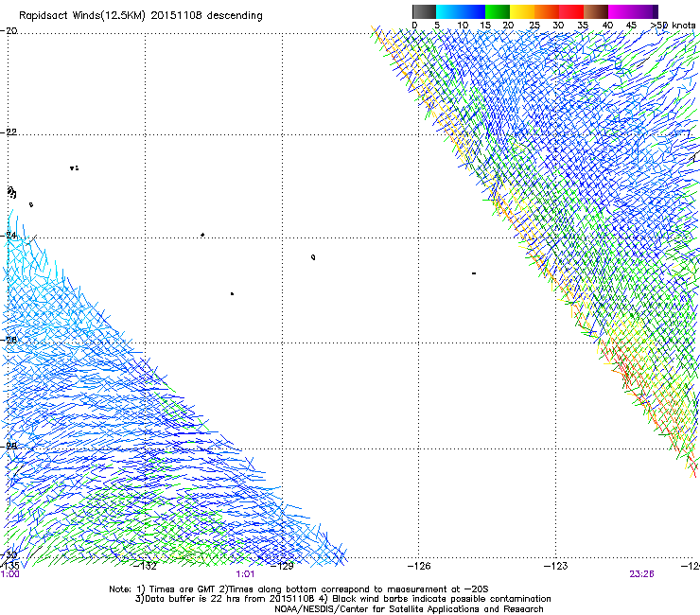The height and width of the screenshot is (615, 700).
Task: Click the -132 longitude axis label
Action: (145, 566)
